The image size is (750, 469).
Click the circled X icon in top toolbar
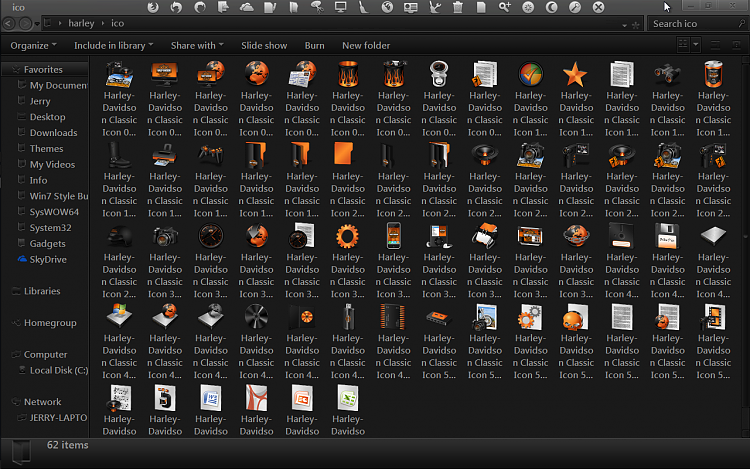598,7
